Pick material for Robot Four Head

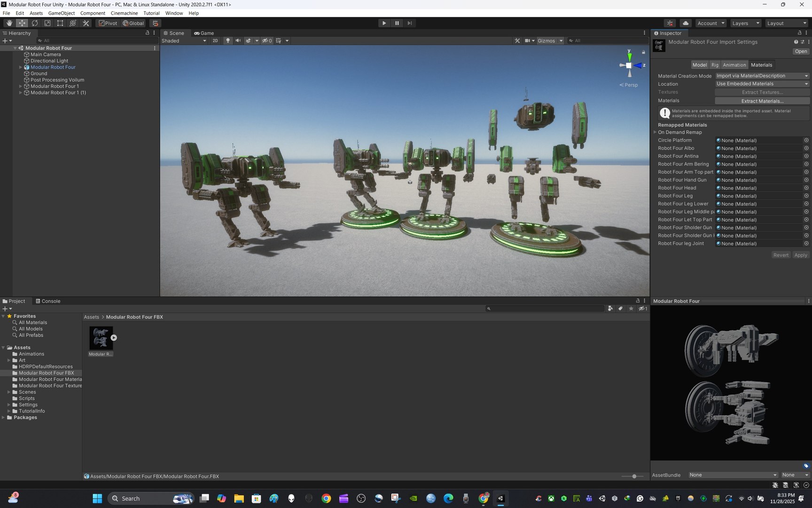pos(806,188)
